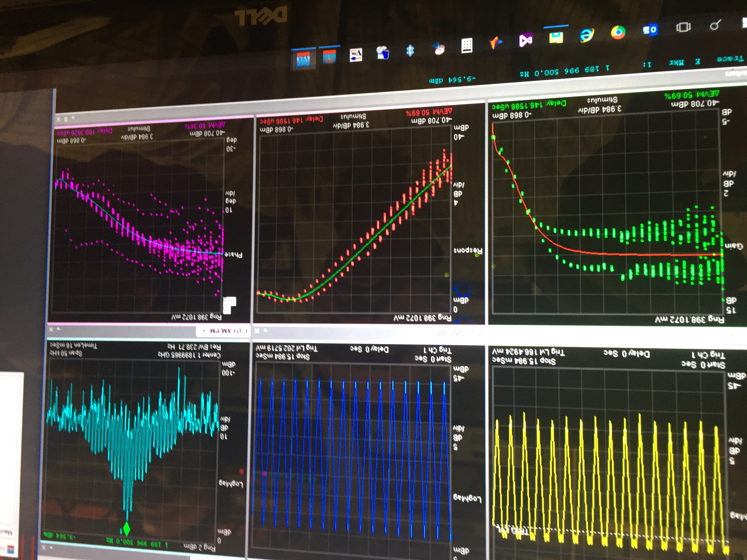This screenshot has height=560, width=747.
Task: Launch Google Chrome from the taskbar
Action: pyautogui.click(x=618, y=32)
